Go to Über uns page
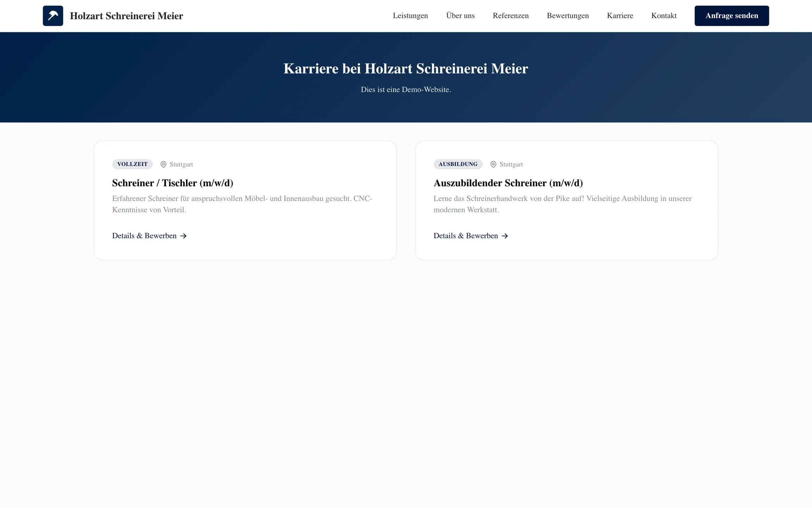Viewport: 812px width, 508px height. tap(460, 16)
